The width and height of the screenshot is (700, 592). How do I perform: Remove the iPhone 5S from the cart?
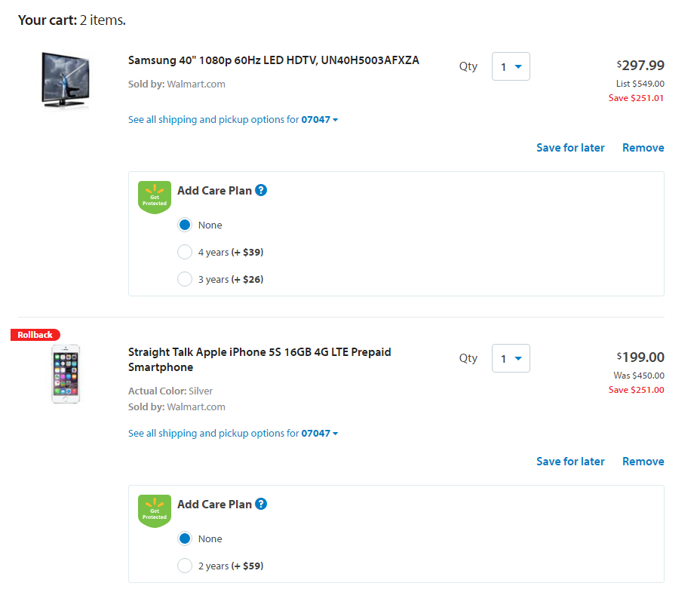643,462
